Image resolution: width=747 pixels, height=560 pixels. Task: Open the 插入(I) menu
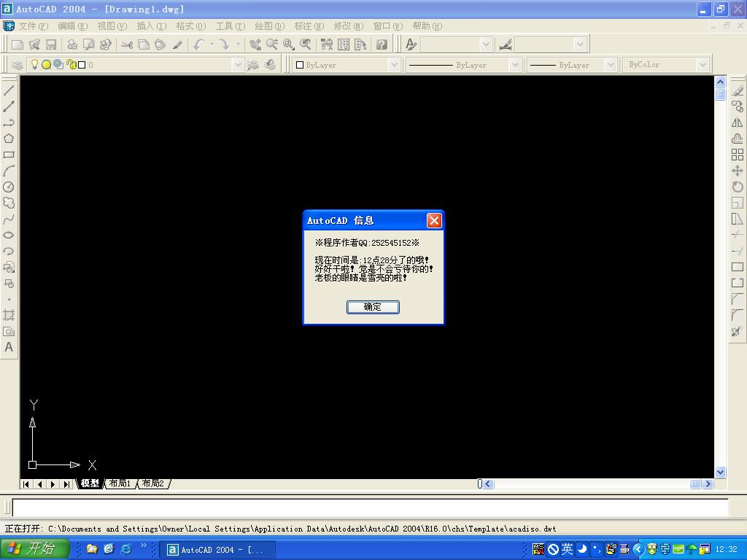pyautogui.click(x=152, y=26)
